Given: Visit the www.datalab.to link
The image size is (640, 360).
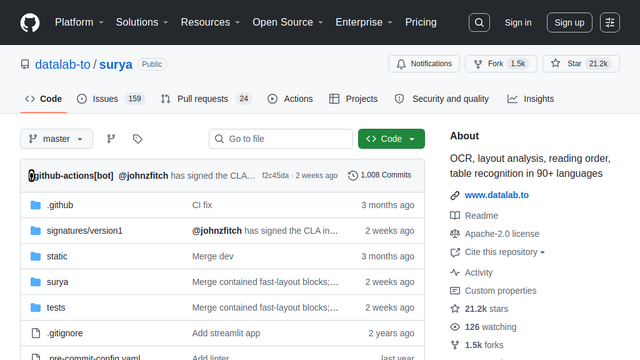Looking at the screenshot, I should tap(497, 195).
